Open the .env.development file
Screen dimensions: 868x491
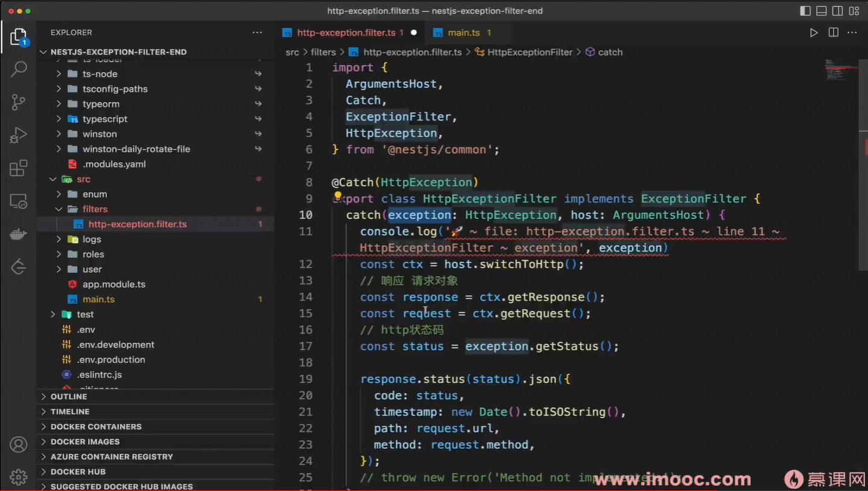click(x=155, y=345)
